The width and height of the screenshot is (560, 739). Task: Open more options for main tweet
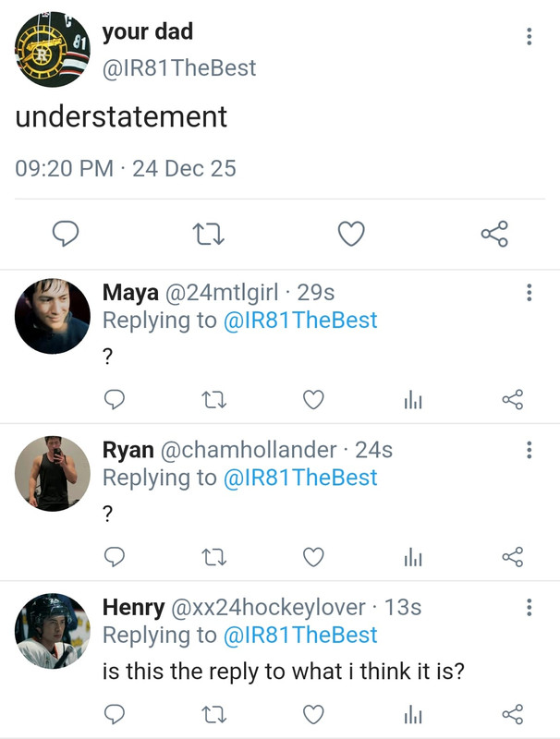click(x=529, y=36)
